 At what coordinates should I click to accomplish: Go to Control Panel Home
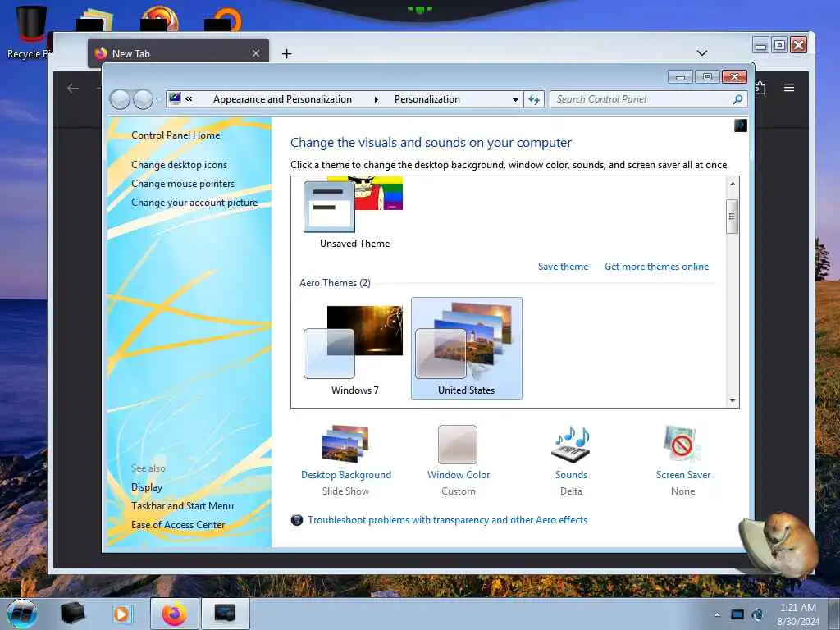click(x=176, y=135)
